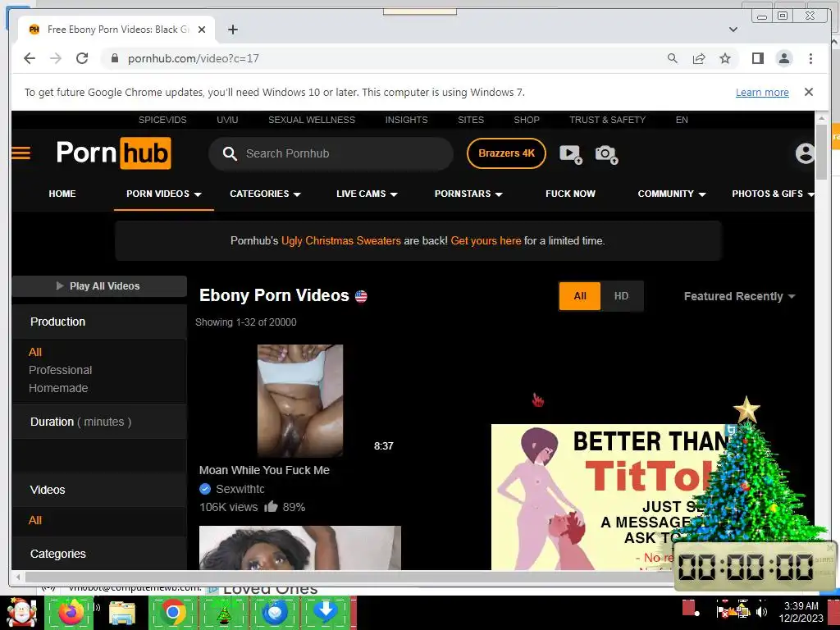Open the tab search chevron in Chrome
840x630 pixels.
[733, 30]
